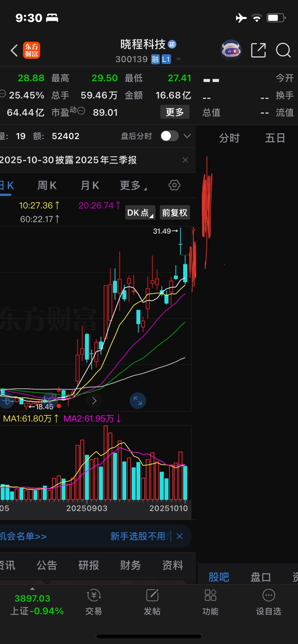
Task: Tap the 交易 yen icon
Action: pos(94,595)
